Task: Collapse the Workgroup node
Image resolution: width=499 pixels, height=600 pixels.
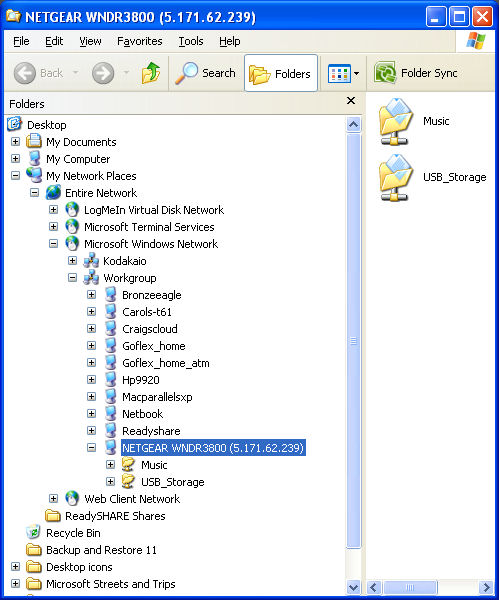Action: tap(72, 277)
